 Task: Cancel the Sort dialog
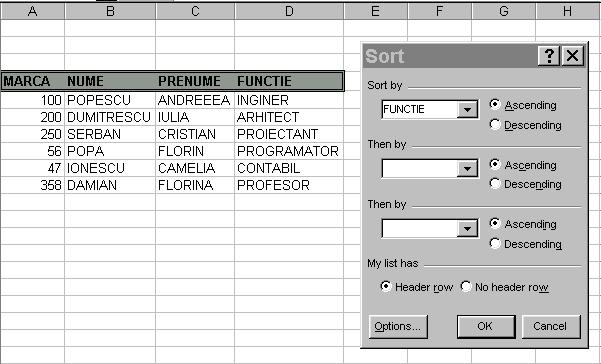coord(551,326)
